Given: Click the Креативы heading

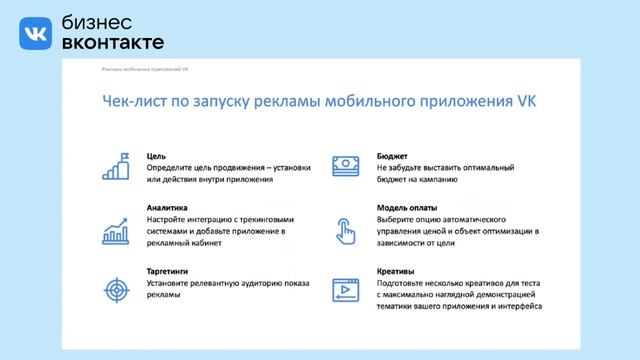Looking at the screenshot, I should point(395,271).
